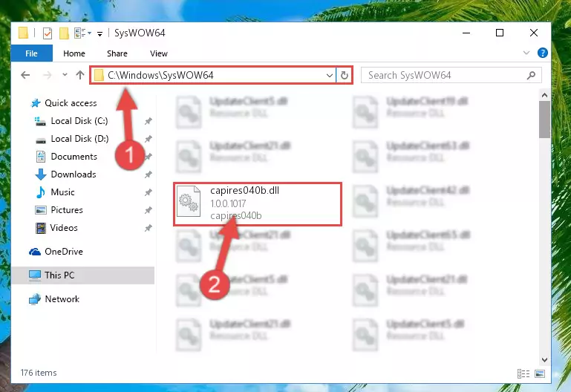Minimize the SysWOW64 window
The height and width of the screenshot is (392, 571).
466,33
